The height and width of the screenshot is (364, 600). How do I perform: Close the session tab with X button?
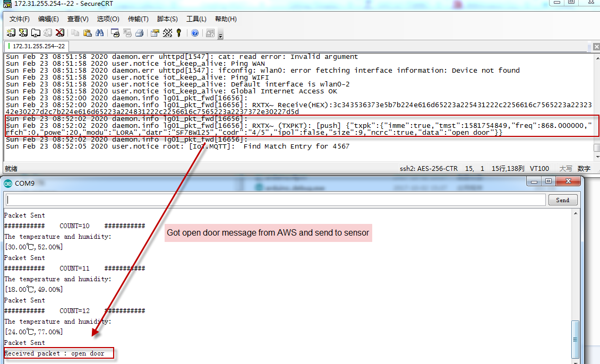[x=596, y=47]
